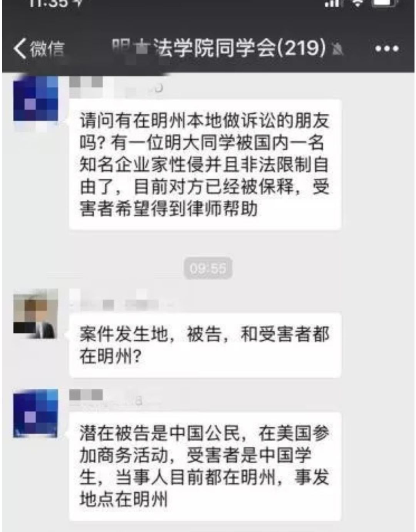Tap the 微信 back label
The width and height of the screenshot is (416, 532).
pyautogui.click(x=47, y=49)
